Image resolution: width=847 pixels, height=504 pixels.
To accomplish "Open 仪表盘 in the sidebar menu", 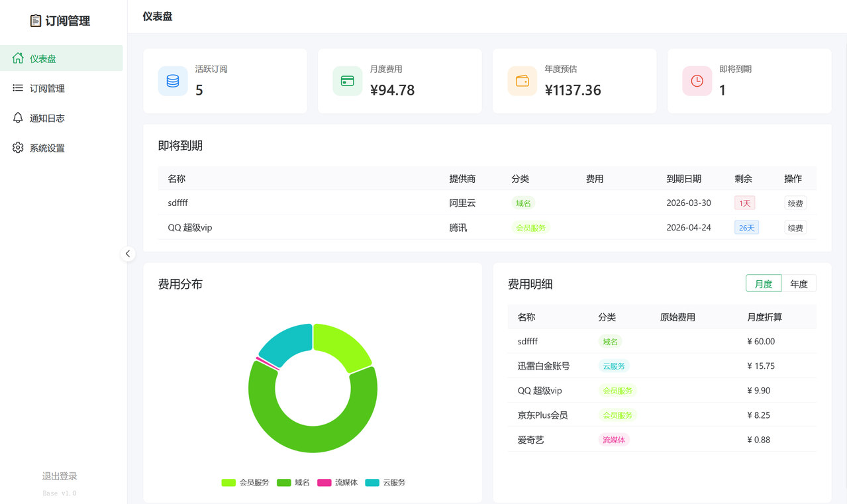I will point(62,58).
